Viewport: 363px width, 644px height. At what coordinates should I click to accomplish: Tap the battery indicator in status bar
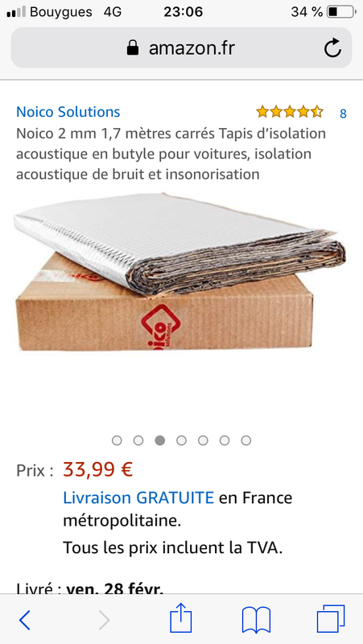pos(340,12)
